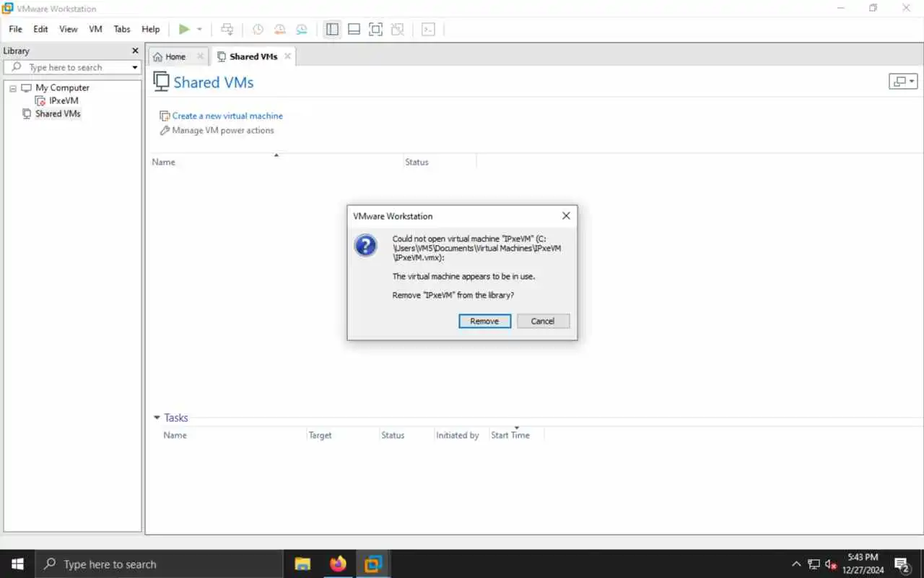
Task: Open the notification center icon
Action: pos(902,564)
